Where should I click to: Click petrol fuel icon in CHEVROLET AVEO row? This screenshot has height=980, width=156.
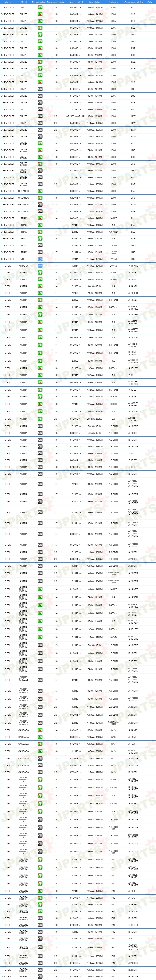pyautogui.click(x=40, y=8)
